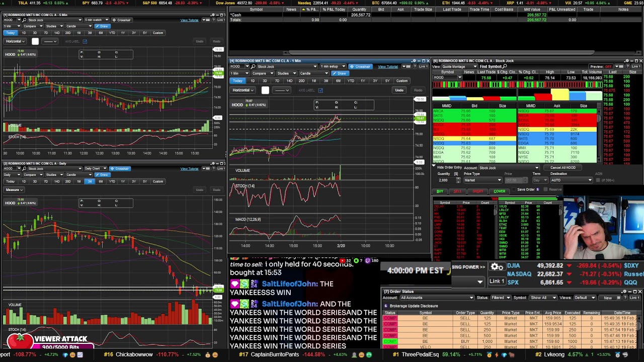Open stream settings gear near DJIA ticker
This screenshot has height=362, width=644.
pyautogui.click(x=497, y=267)
